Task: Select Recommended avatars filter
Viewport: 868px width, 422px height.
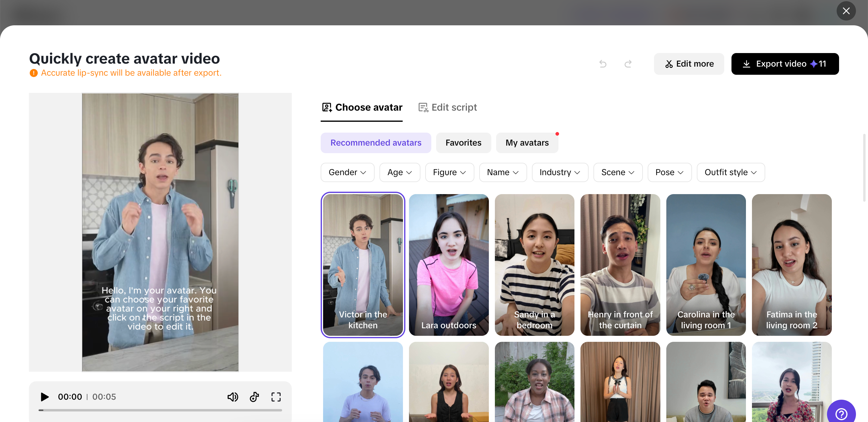Action: click(375, 143)
